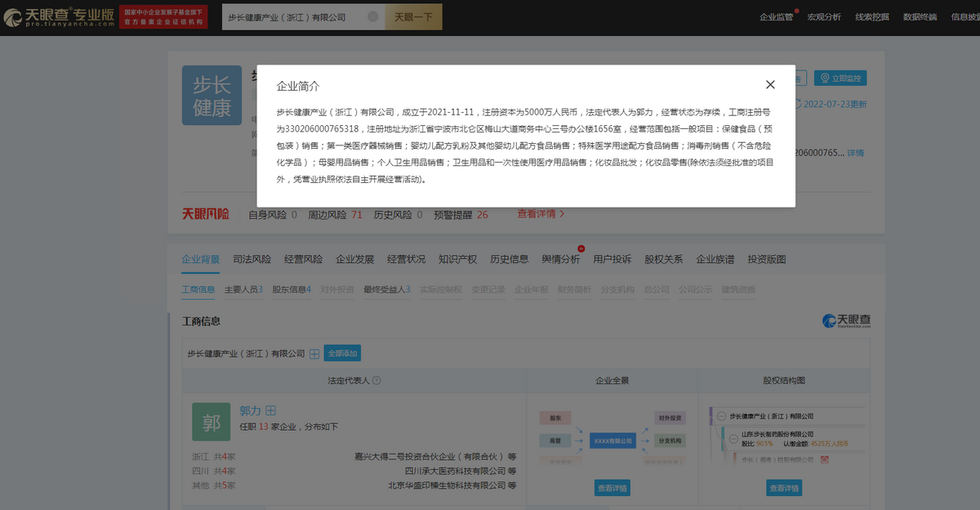Viewport: 980px width, 510px height.
Task: Click the 步长健康 company logo
Action: [212, 96]
